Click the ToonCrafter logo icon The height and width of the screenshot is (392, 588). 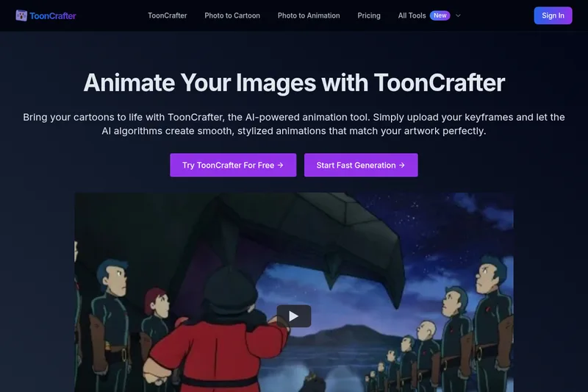tap(21, 15)
